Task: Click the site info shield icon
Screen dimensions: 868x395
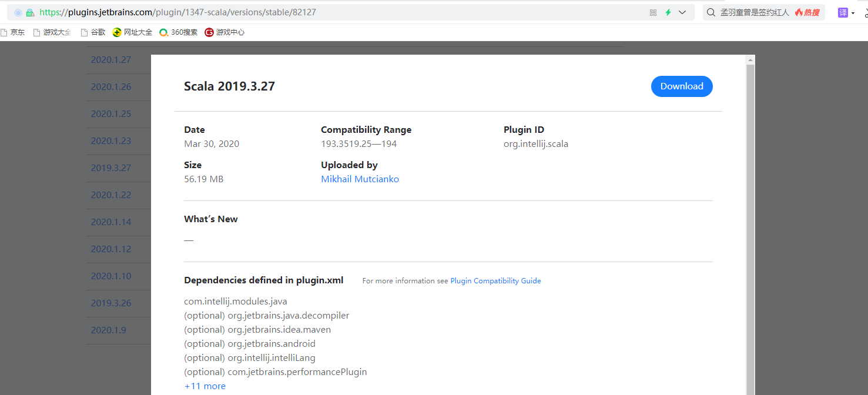Action: 18,12
